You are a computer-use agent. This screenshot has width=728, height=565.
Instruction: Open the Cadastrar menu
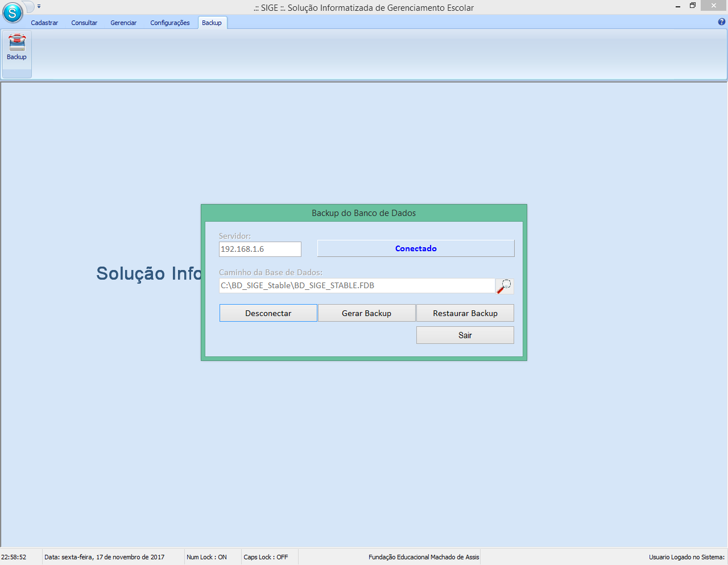pyautogui.click(x=44, y=23)
